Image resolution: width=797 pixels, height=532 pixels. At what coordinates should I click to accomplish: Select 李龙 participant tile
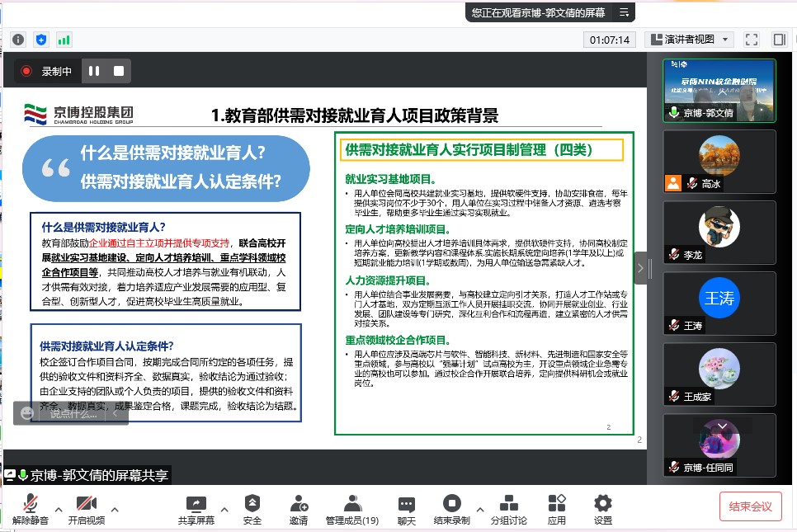(x=719, y=233)
